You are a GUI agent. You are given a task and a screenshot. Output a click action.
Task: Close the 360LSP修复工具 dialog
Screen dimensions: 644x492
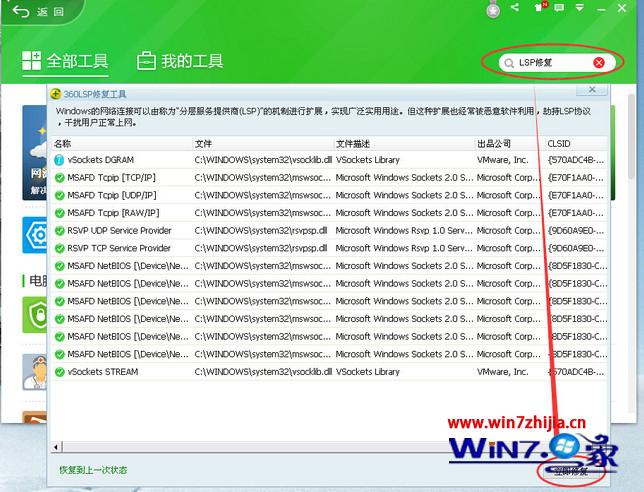point(592,90)
